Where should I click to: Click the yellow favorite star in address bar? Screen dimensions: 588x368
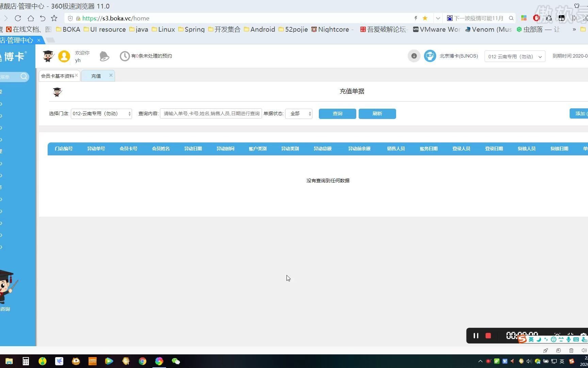[425, 18]
